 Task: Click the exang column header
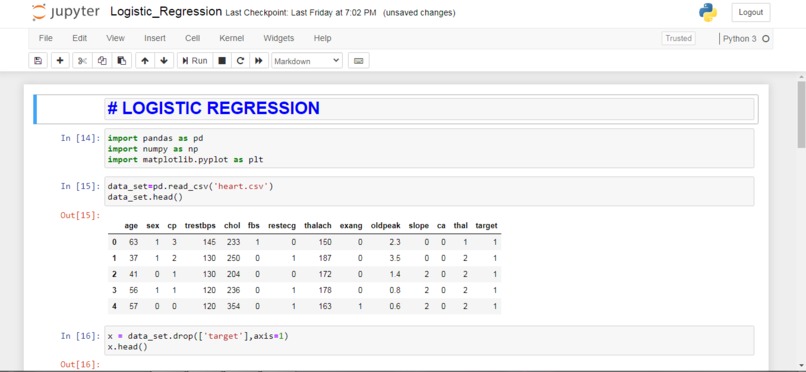tap(351, 226)
